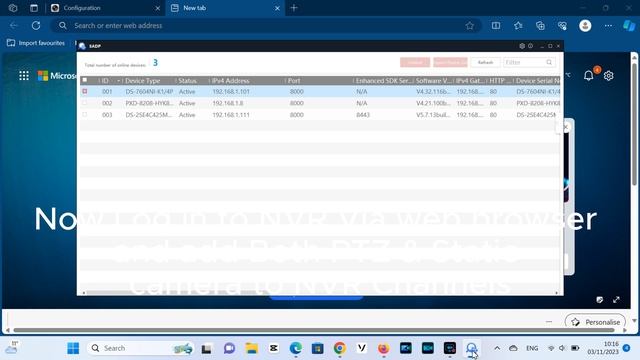Open Microsoft Store from taskbar
The width and height of the screenshot is (640, 360).
coord(317,348)
